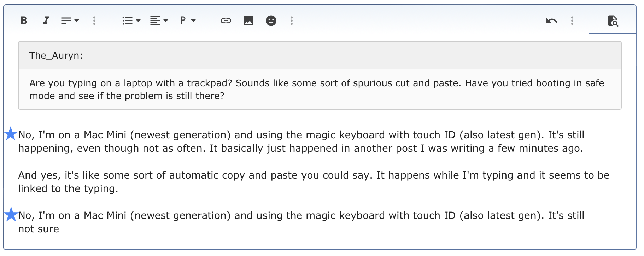Open more editor options near undo
Image resolution: width=644 pixels, height=256 pixels.
pyautogui.click(x=572, y=21)
